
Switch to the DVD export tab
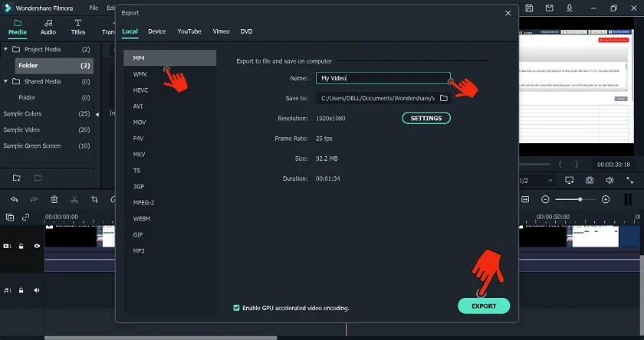click(246, 31)
